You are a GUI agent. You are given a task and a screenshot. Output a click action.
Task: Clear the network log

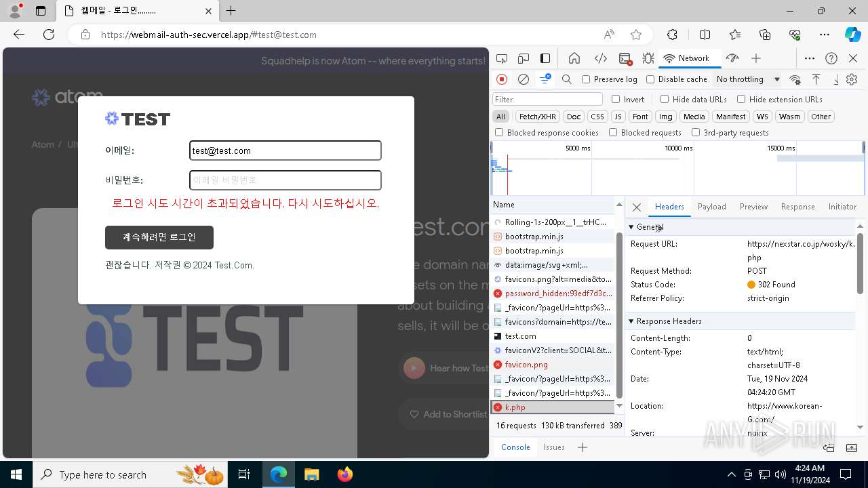(x=524, y=79)
